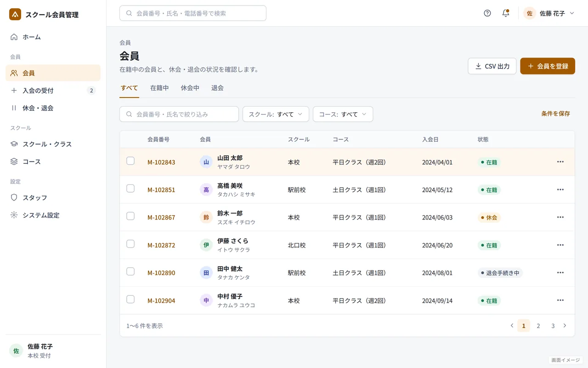Click the 条件を保存 link
Image resolution: width=588 pixels, height=368 pixels.
(556, 114)
